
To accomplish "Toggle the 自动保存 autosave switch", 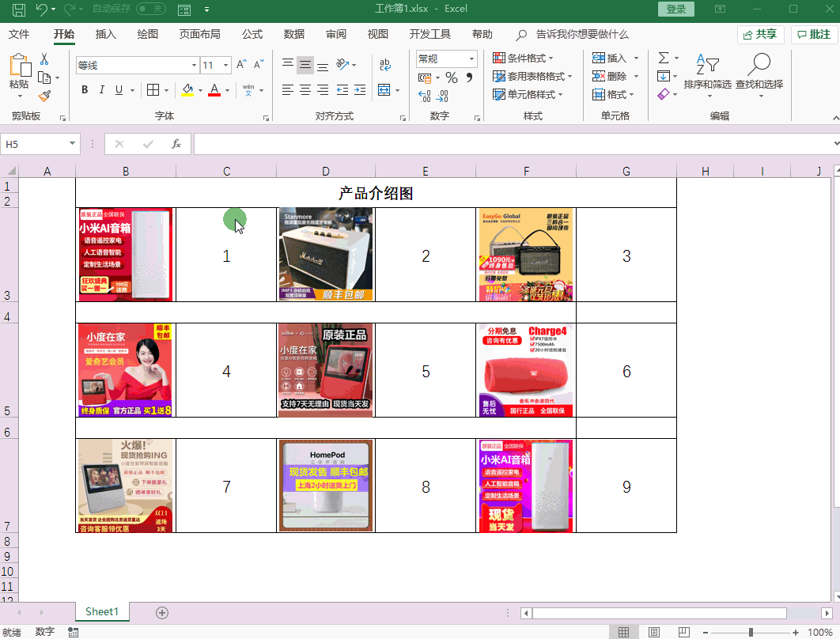I will [150, 9].
